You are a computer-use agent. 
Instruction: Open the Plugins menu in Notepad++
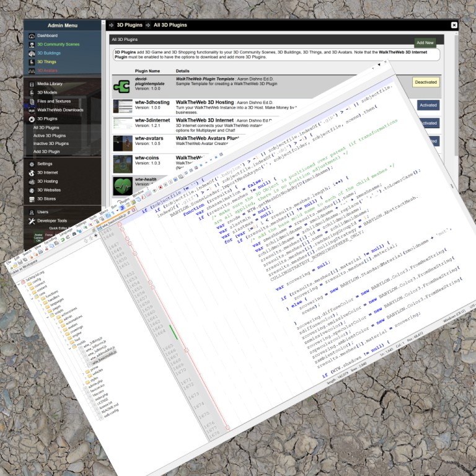(x=125, y=201)
